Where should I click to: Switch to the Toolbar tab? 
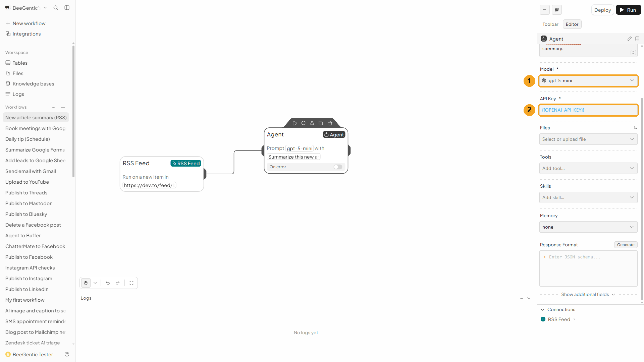550,24
